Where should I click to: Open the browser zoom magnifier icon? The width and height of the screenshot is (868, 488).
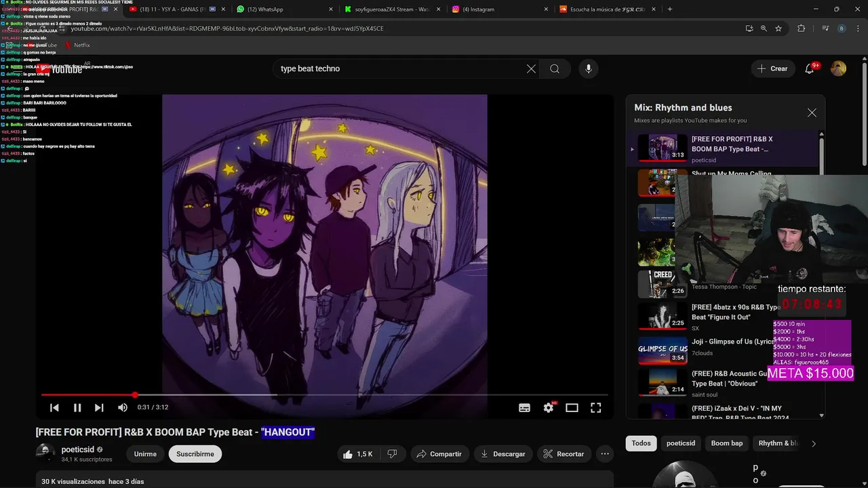click(764, 28)
